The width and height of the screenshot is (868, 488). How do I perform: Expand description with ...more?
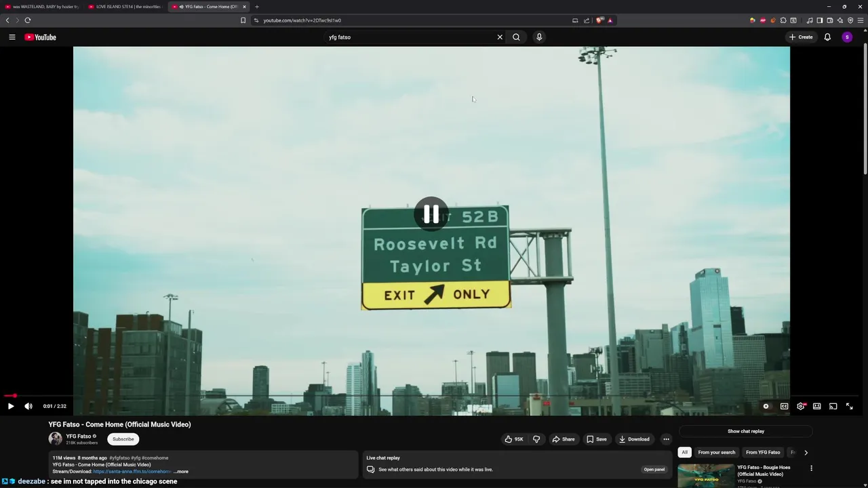click(181, 472)
